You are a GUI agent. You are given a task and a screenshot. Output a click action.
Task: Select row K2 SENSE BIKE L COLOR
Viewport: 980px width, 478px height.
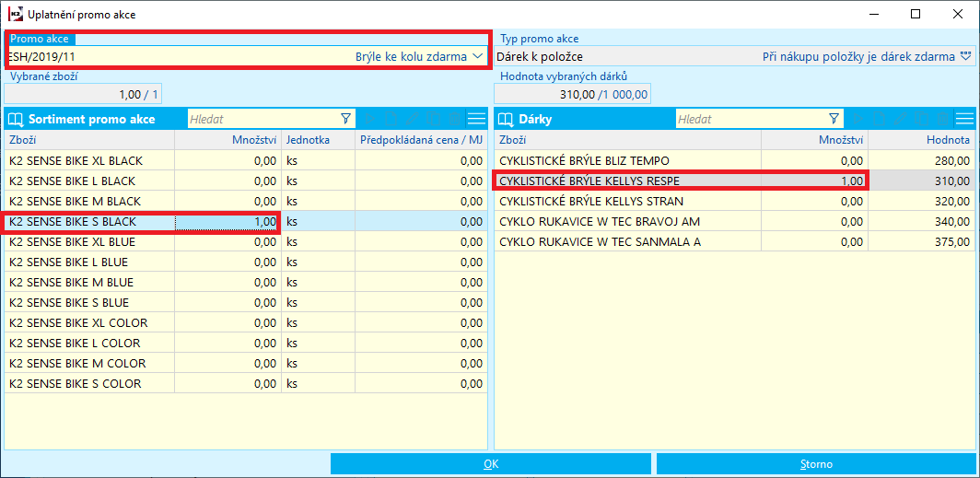tap(246, 343)
